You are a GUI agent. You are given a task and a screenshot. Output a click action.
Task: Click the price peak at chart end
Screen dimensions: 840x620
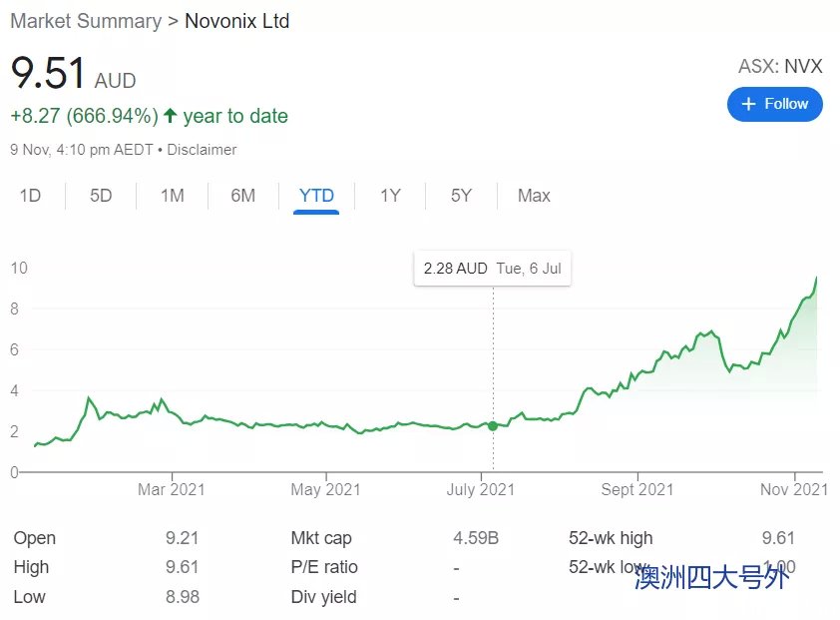tap(816, 278)
